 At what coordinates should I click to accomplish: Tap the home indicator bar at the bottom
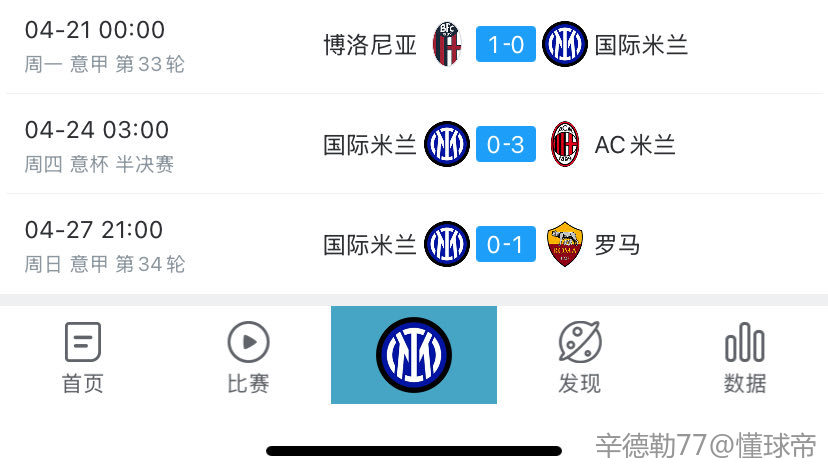tap(414, 451)
